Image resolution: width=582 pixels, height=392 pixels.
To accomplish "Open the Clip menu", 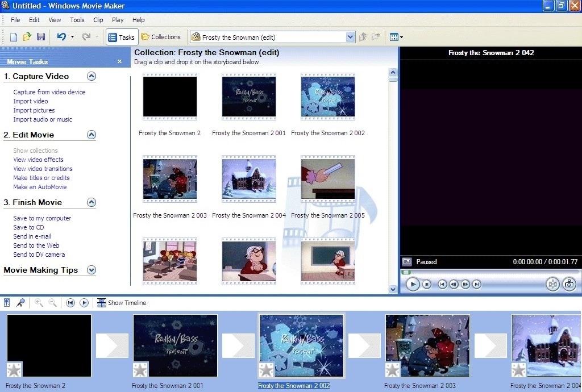I will click(98, 20).
